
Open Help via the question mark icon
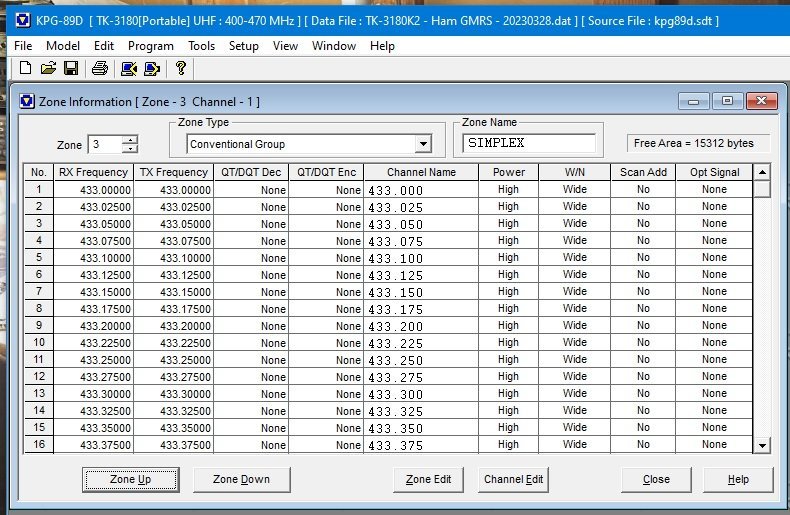(x=180, y=68)
